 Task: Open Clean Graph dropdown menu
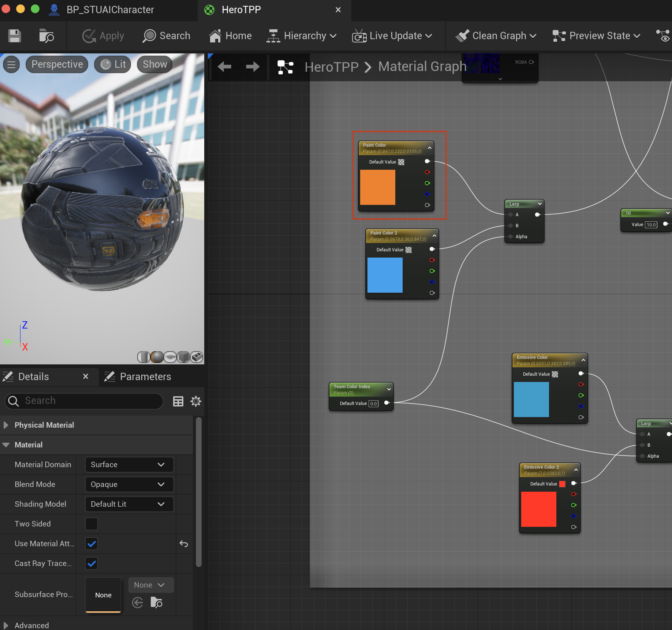tap(496, 36)
